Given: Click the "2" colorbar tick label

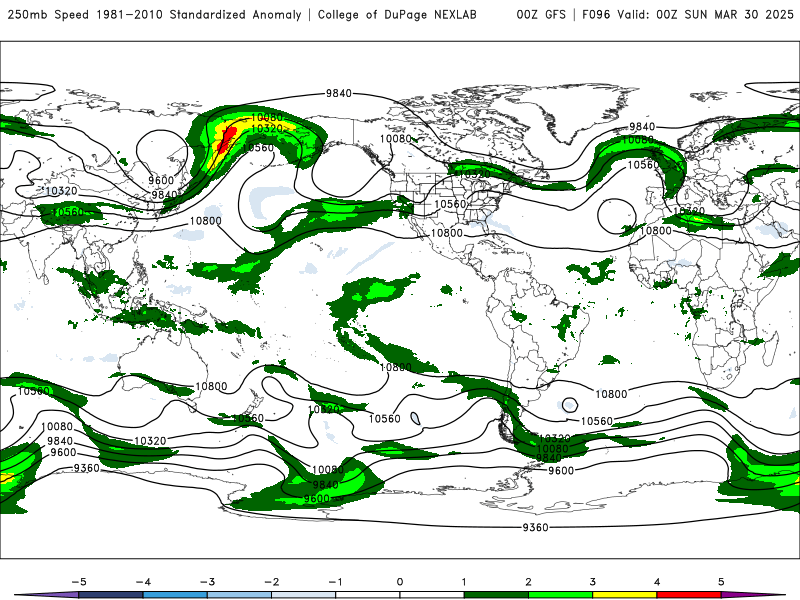Looking at the screenshot, I should coord(528,582).
